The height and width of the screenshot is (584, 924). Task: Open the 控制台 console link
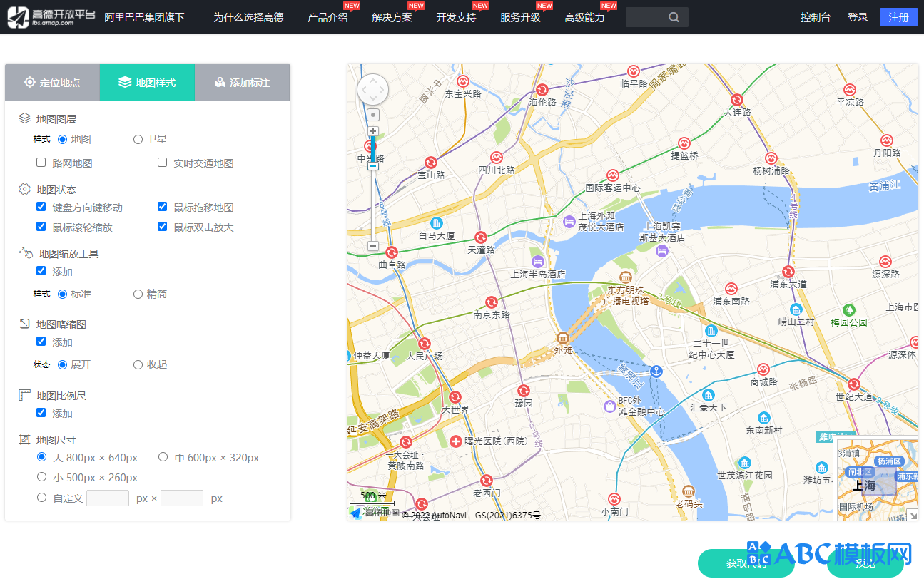tap(816, 17)
